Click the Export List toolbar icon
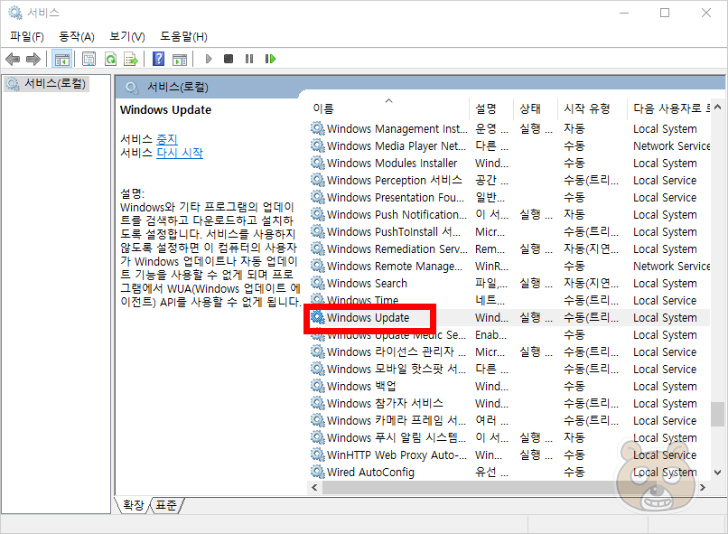728x534 pixels. 131,59
